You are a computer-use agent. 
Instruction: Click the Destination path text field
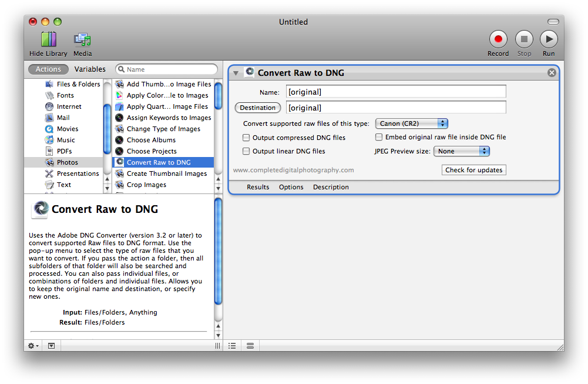coord(396,108)
